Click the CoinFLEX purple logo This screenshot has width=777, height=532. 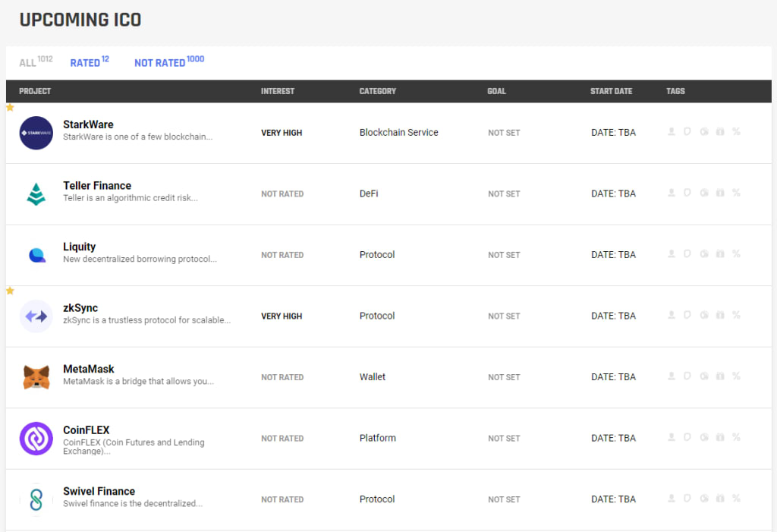coord(36,439)
